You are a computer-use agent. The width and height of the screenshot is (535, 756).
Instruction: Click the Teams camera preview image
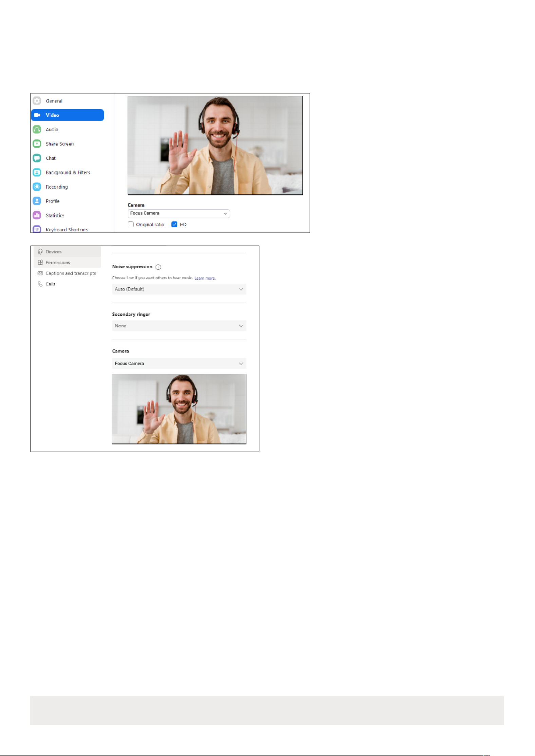coord(179,409)
